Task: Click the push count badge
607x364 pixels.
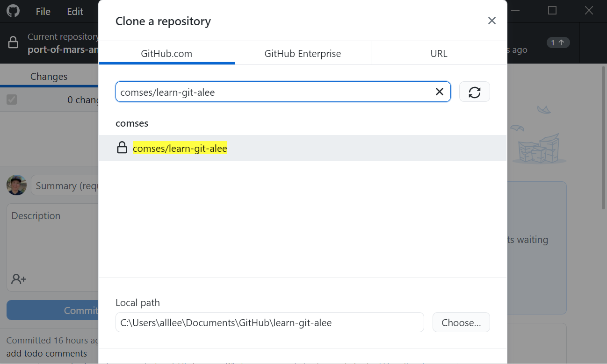Action: (558, 43)
